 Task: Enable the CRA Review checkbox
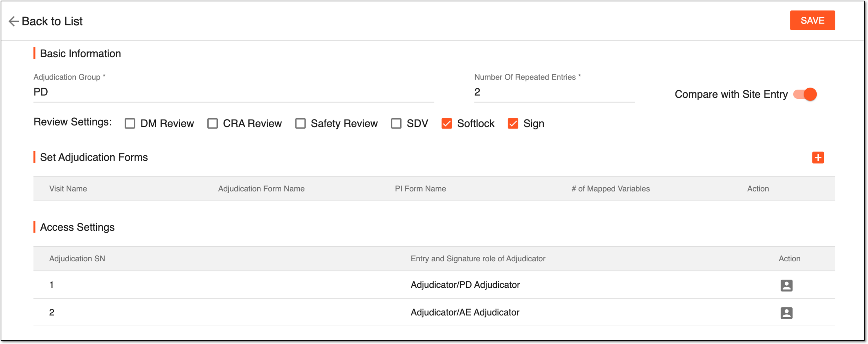point(212,123)
